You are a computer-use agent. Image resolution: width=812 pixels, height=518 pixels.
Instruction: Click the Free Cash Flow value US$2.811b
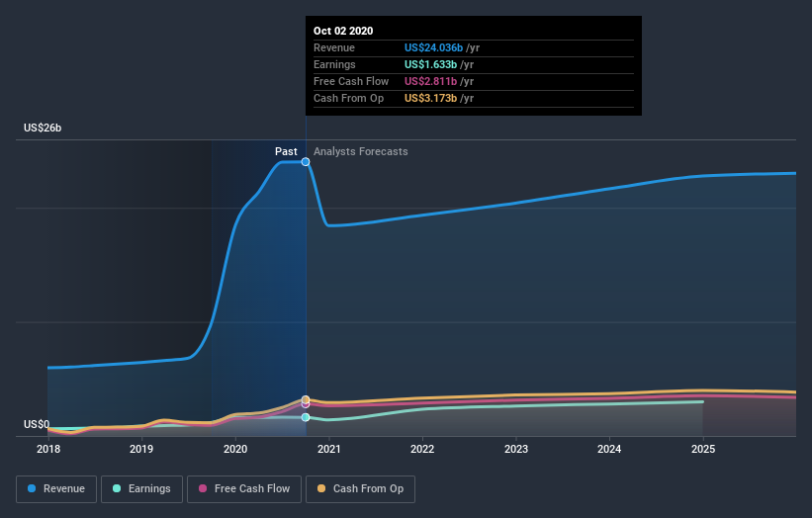[430, 81]
